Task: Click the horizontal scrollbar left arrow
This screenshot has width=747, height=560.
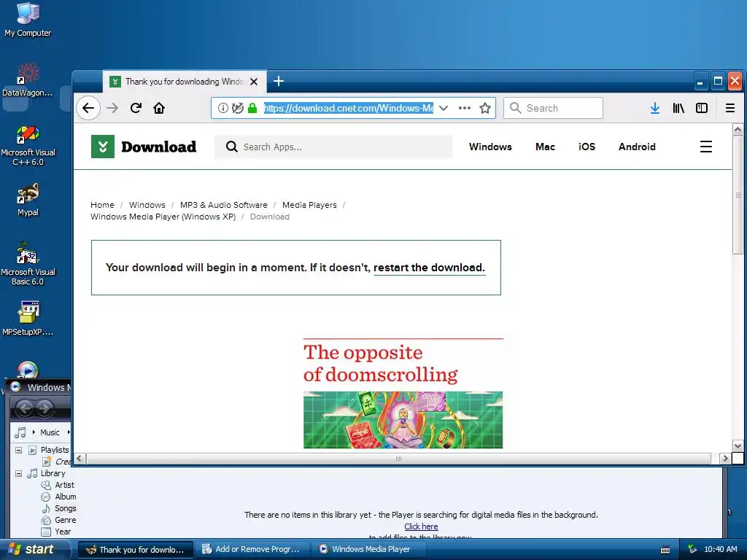Action: pyautogui.click(x=80, y=459)
